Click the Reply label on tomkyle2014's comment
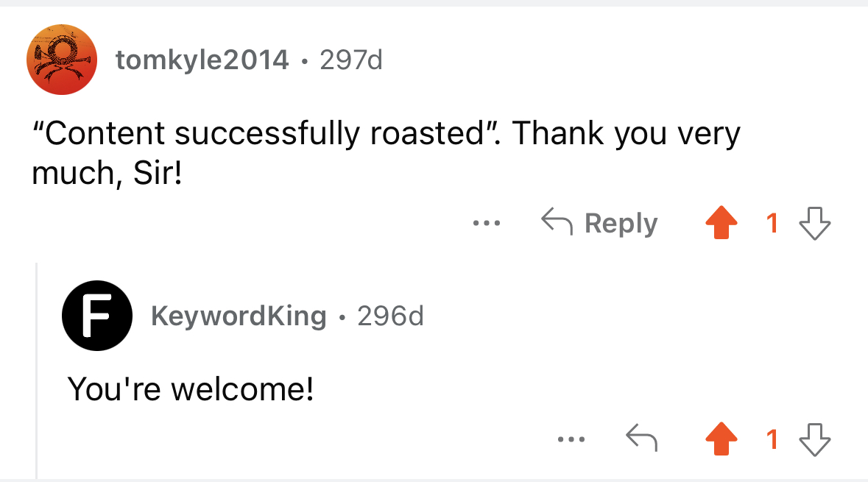Image resolution: width=868 pixels, height=482 pixels. (x=621, y=223)
